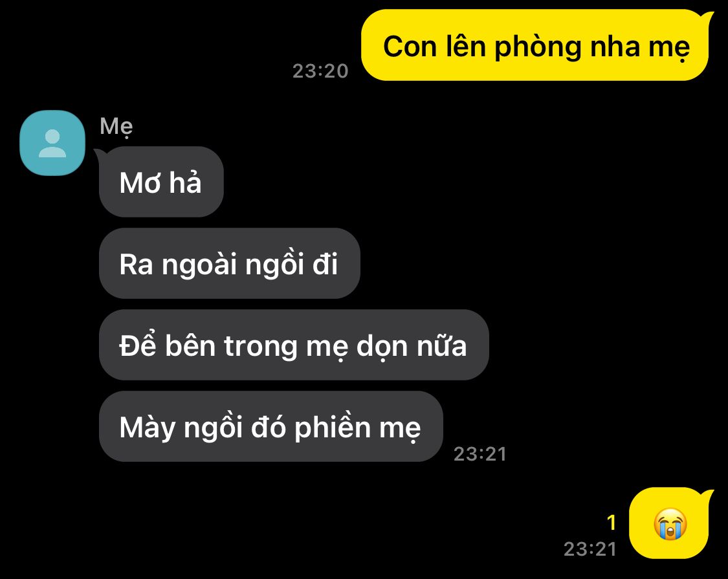This screenshot has width=728, height=579.
Task: Select the sender name Mẹ
Action: click(x=116, y=127)
